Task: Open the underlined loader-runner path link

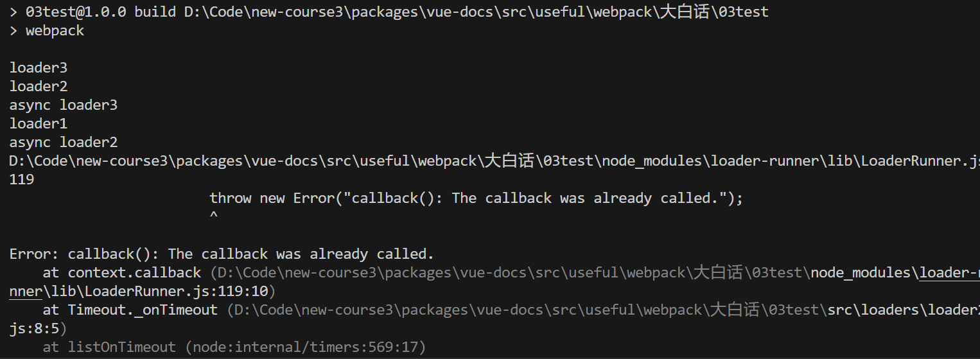Action: (x=949, y=273)
